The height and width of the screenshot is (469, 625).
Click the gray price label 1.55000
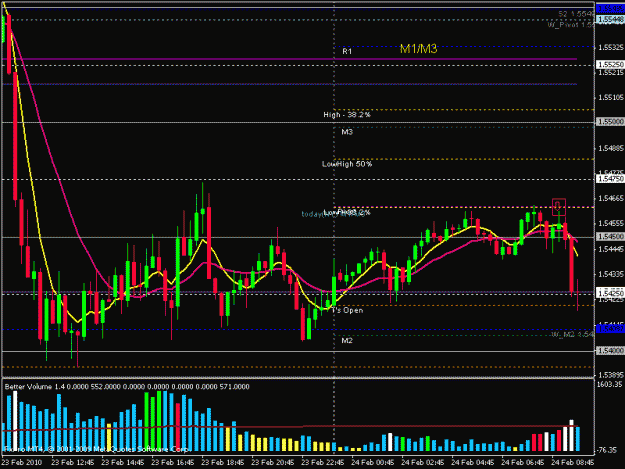(x=610, y=122)
